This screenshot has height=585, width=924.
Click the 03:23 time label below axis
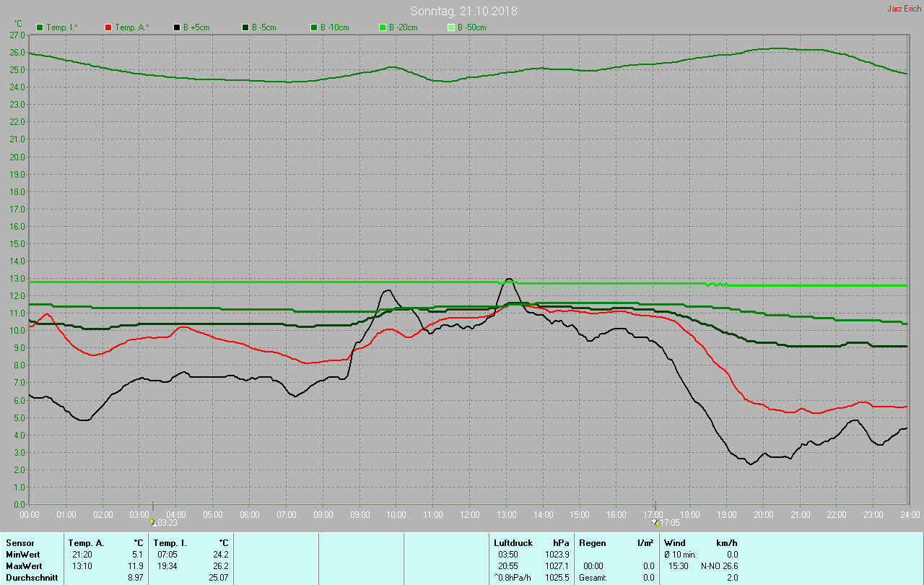167,522
